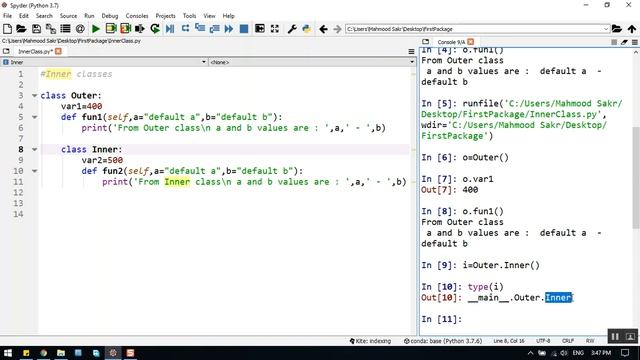Open the Consoles menu

click(137, 16)
